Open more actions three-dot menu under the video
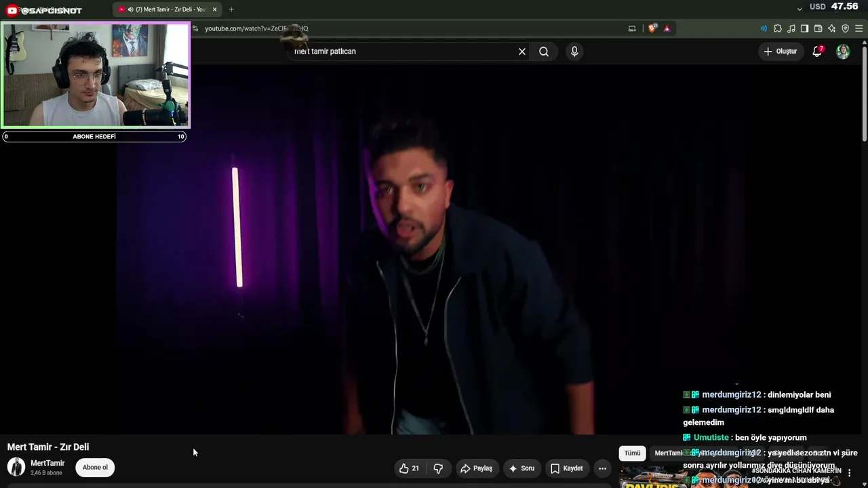The height and width of the screenshot is (488, 868). pyautogui.click(x=602, y=468)
